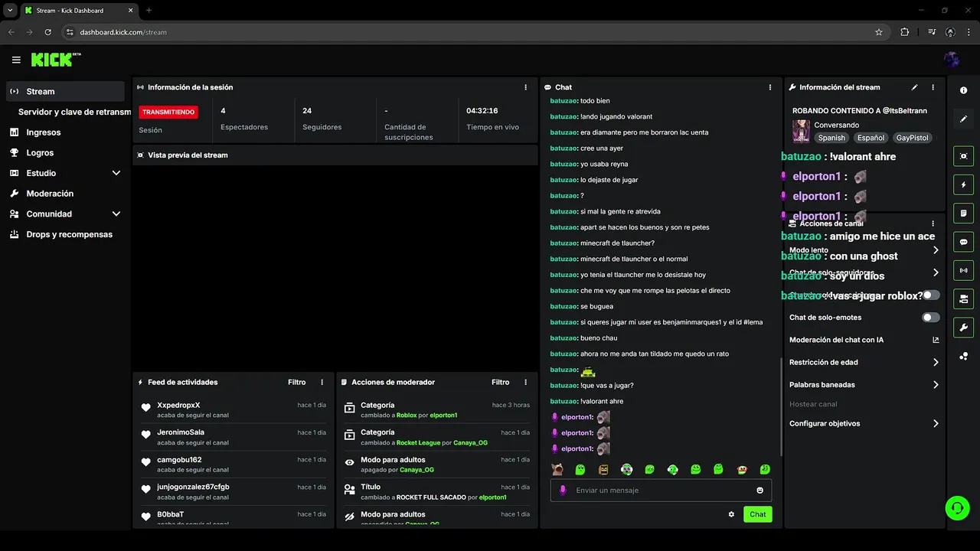
Task: Toggle the Chat de solo-emotes switch
Action: [931, 317]
